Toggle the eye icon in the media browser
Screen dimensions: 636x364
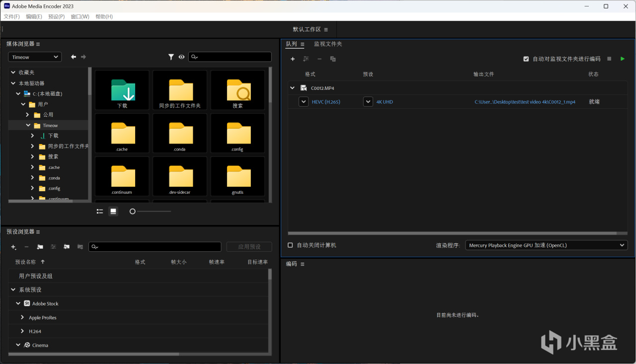(181, 57)
